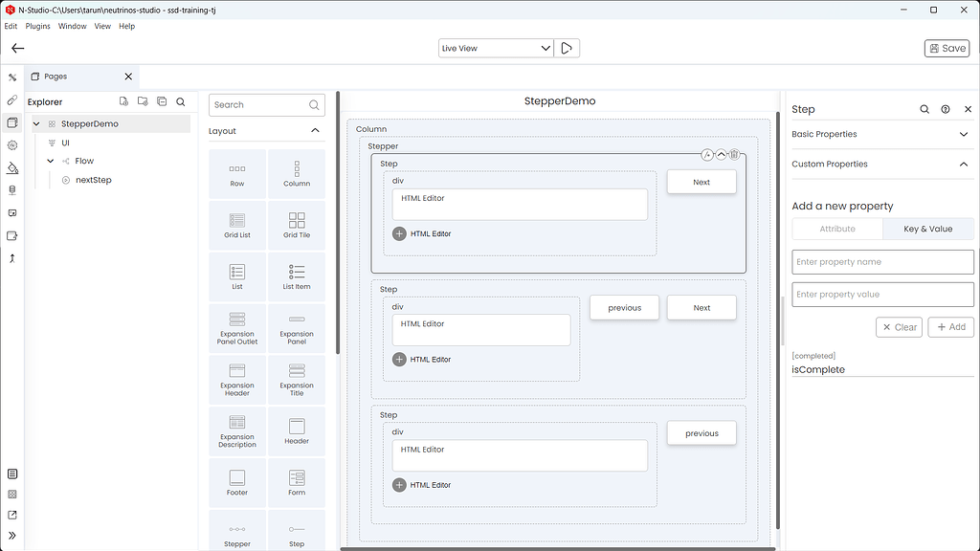Select the List component
The height and width of the screenshot is (551, 980).
(x=237, y=276)
